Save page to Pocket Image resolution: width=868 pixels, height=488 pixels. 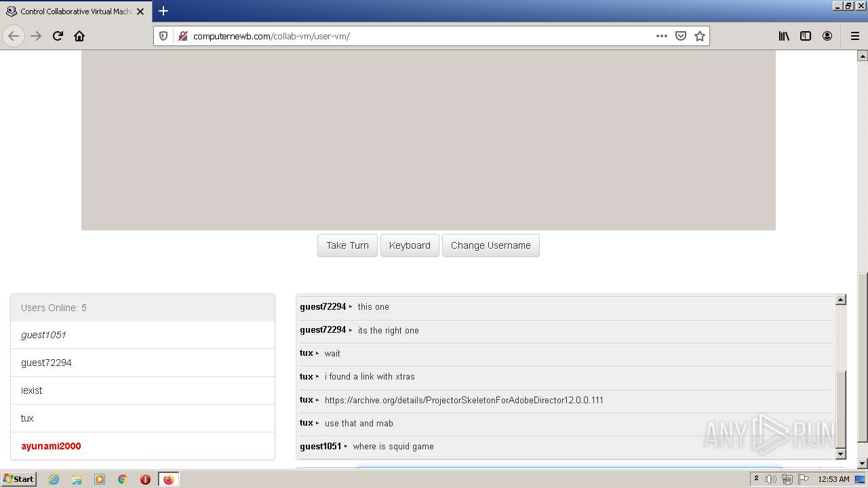(681, 36)
